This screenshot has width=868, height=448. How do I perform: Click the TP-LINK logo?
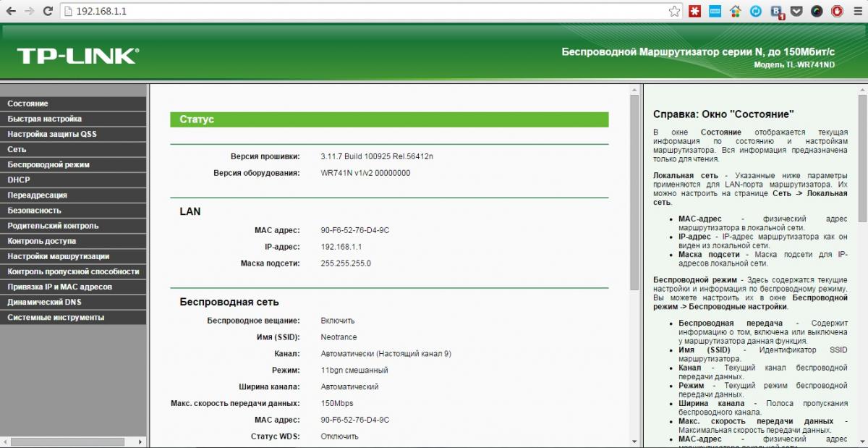coord(77,56)
